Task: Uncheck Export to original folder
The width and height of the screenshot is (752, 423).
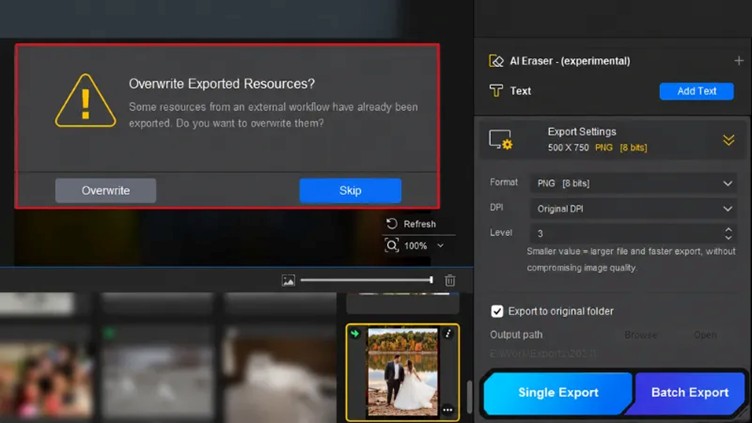Action: coord(497,311)
